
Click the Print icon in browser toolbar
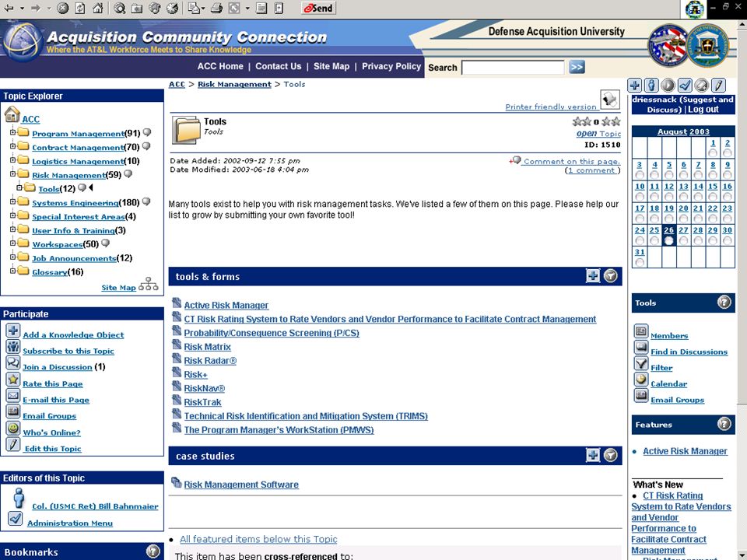(217, 8)
